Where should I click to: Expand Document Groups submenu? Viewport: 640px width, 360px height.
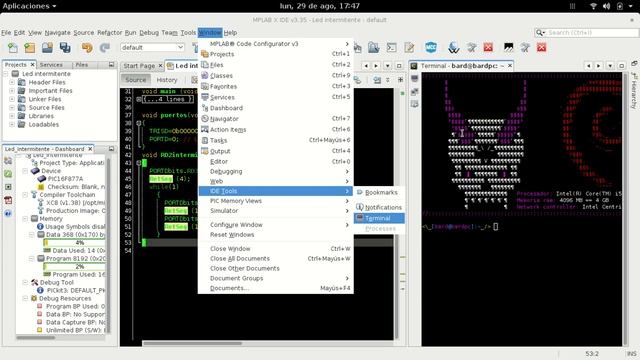click(276, 278)
